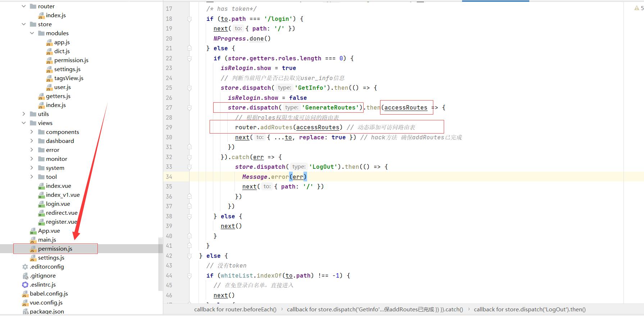The height and width of the screenshot is (316, 644).
Task: Open index.js under store folder
Action: (x=56, y=105)
